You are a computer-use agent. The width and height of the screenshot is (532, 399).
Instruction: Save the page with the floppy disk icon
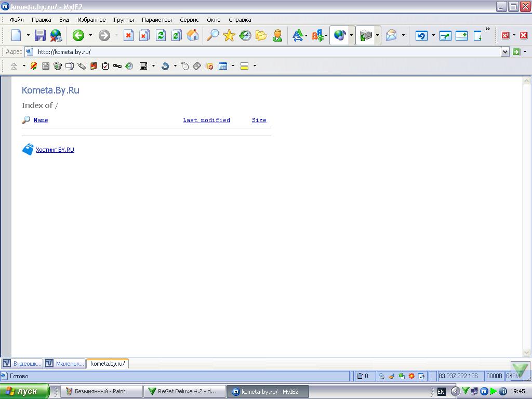click(41, 35)
